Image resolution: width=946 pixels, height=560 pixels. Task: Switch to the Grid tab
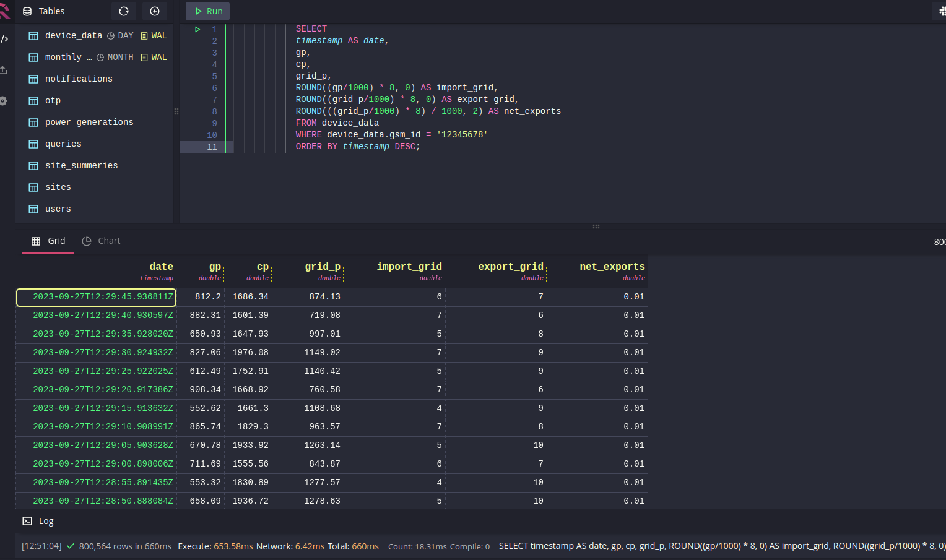48,241
